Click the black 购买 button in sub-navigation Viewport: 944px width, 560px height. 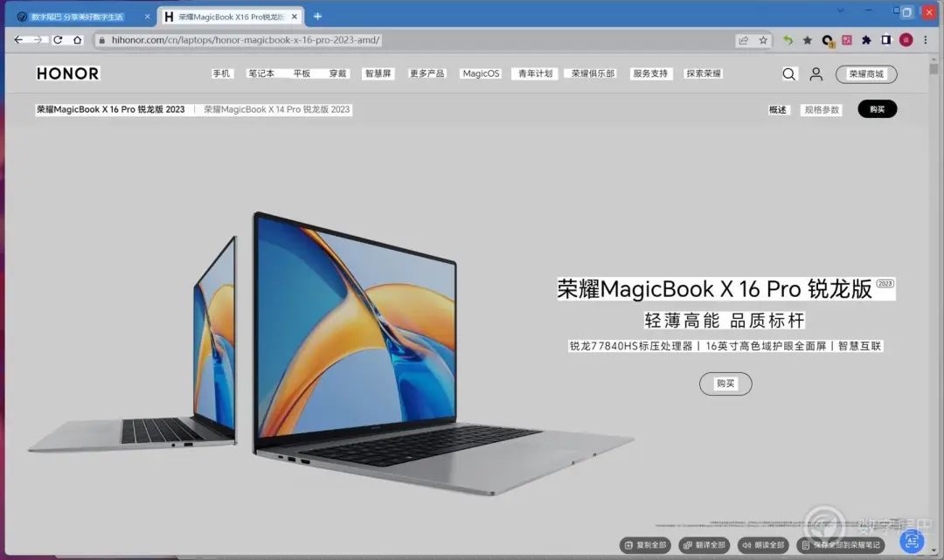pos(878,109)
